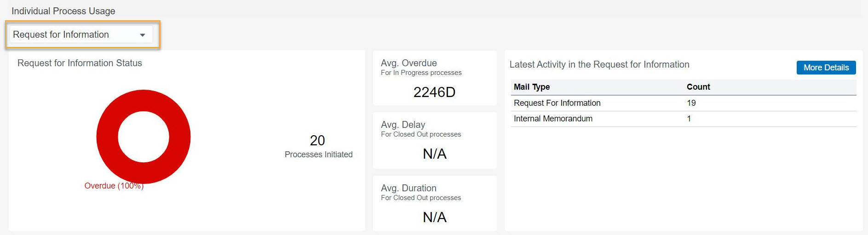Select the Avg. Overdue 2246D card
Screen dimensions: 868x235
[x=435, y=78]
